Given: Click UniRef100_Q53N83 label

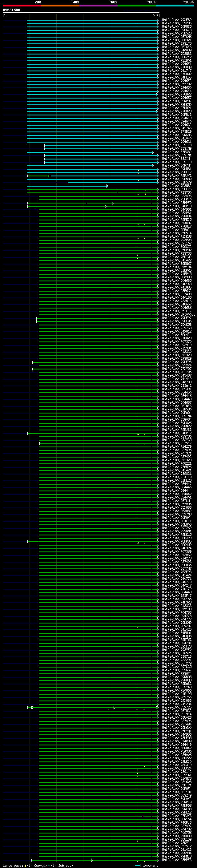Looking at the screenshot, I should [x=177, y=54].
